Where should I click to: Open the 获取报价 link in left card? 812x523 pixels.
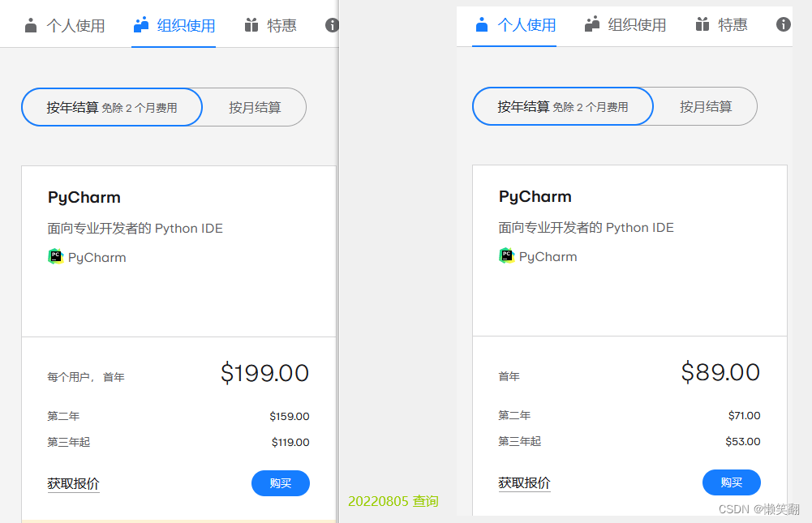(72, 483)
